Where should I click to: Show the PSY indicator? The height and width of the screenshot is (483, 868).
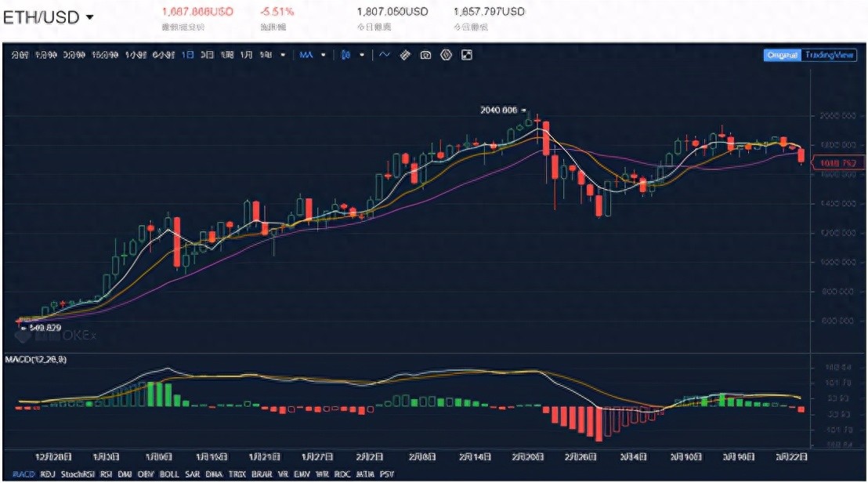(x=386, y=474)
